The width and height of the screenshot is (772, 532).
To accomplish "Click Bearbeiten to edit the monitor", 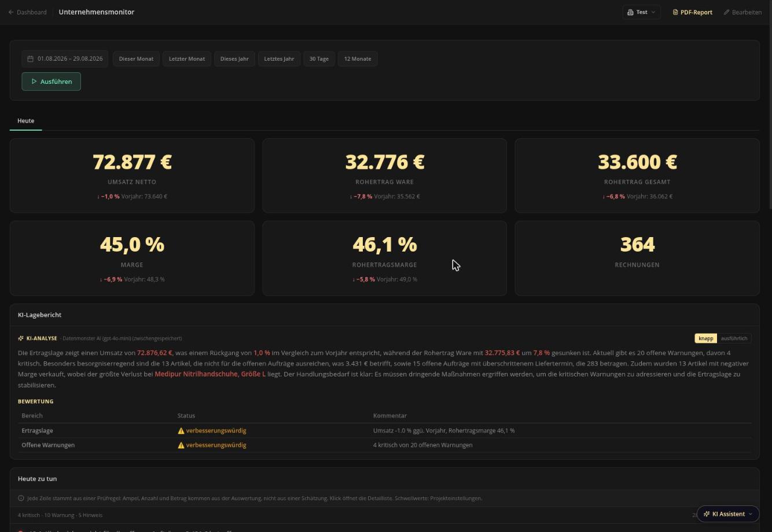I will pyautogui.click(x=742, y=12).
